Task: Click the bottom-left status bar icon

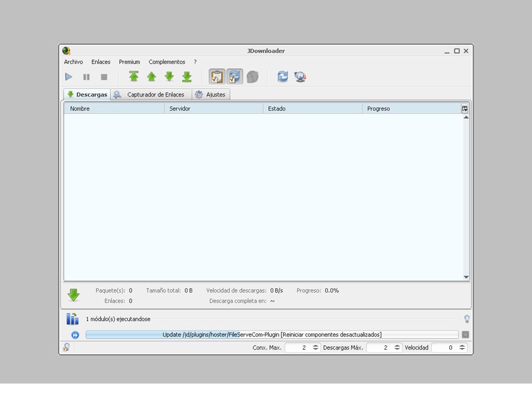Action: (66, 347)
